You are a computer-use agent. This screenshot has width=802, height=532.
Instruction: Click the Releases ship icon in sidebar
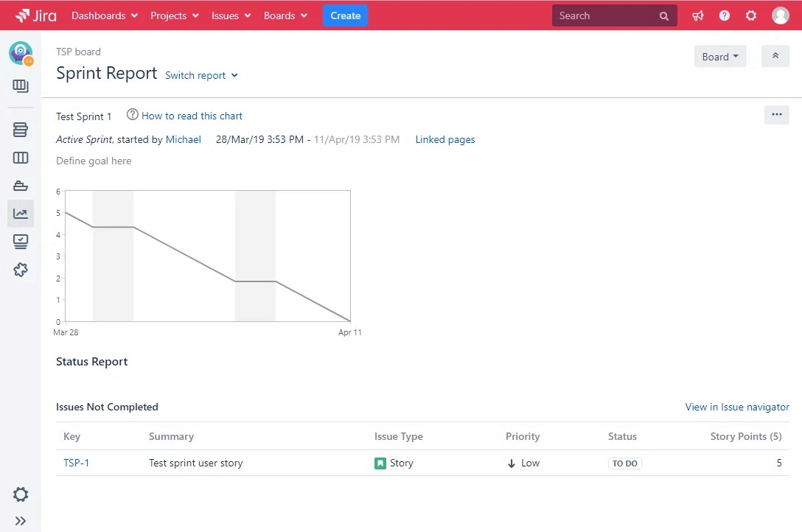coord(20,185)
